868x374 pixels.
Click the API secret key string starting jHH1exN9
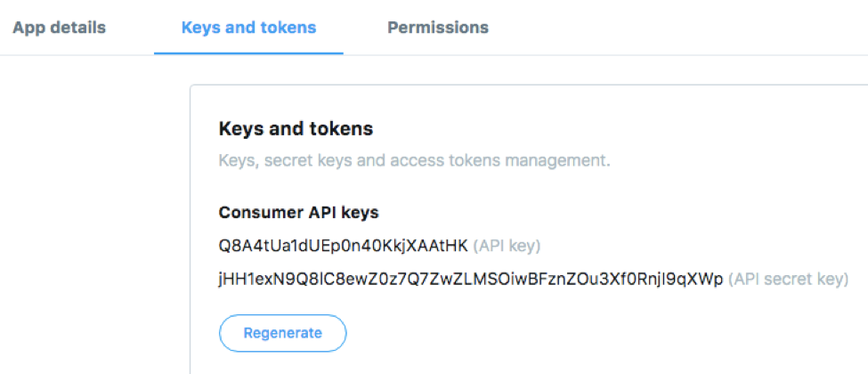click(x=470, y=280)
